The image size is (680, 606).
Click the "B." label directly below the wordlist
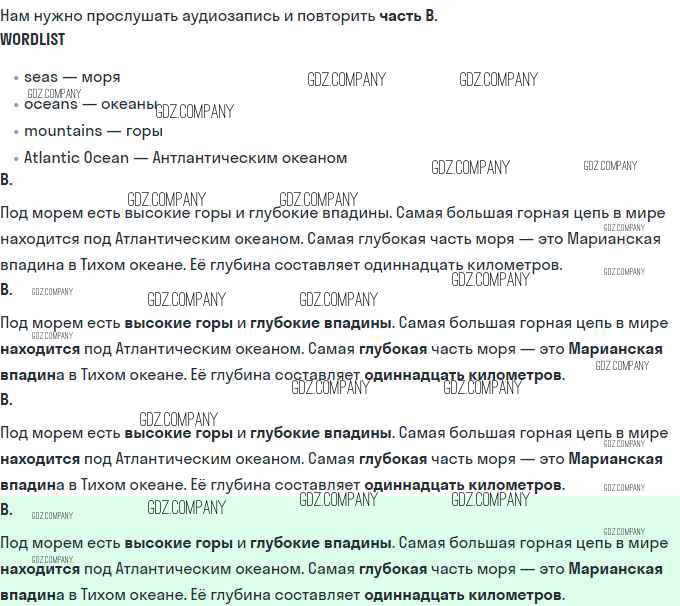tap(6, 180)
